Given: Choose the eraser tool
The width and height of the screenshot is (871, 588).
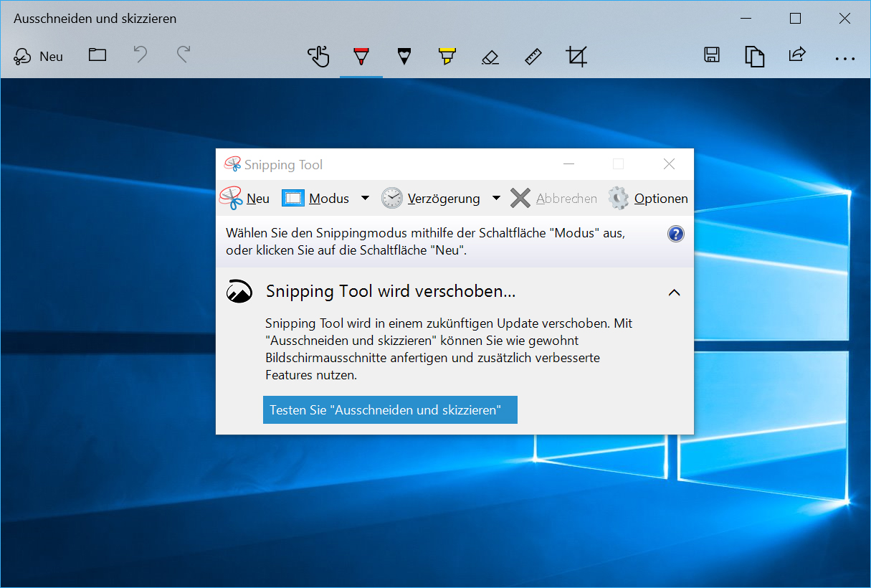Looking at the screenshot, I should pos(490,56).
